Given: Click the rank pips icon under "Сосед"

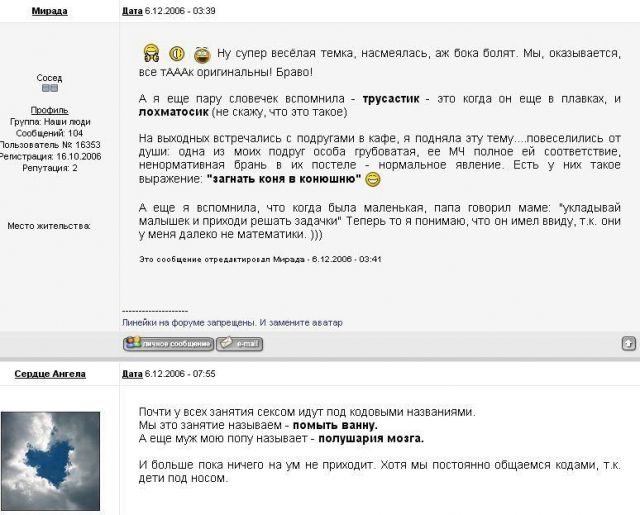Looking at the screenshot, I should (x=49, y=89).
